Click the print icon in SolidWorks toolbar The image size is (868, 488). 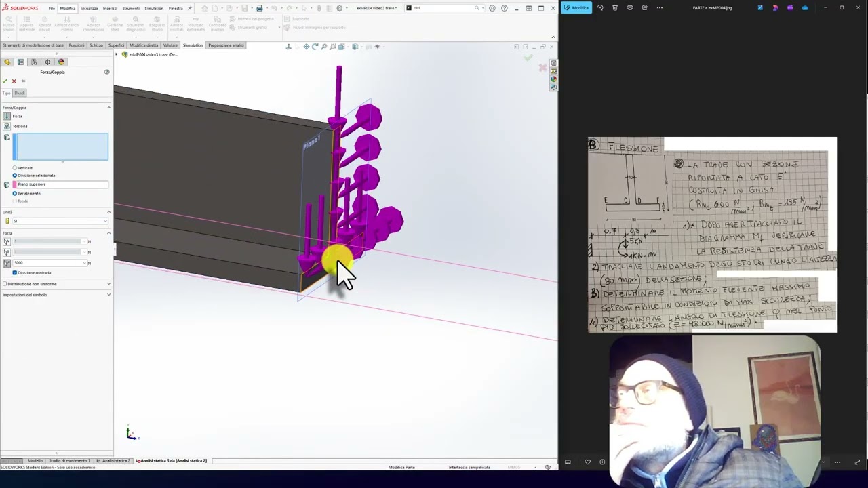(259, 8)
